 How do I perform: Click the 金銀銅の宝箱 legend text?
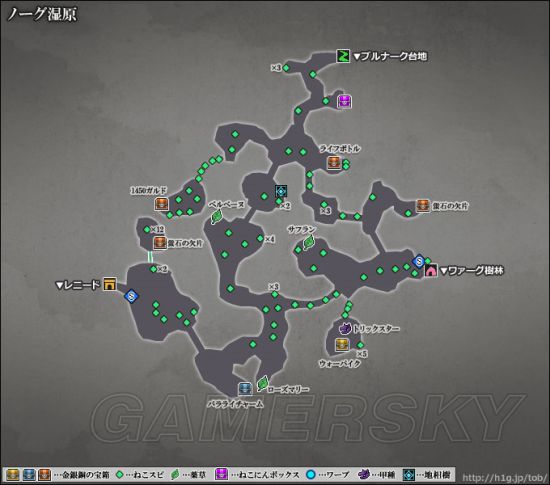[x=86, y=475]
